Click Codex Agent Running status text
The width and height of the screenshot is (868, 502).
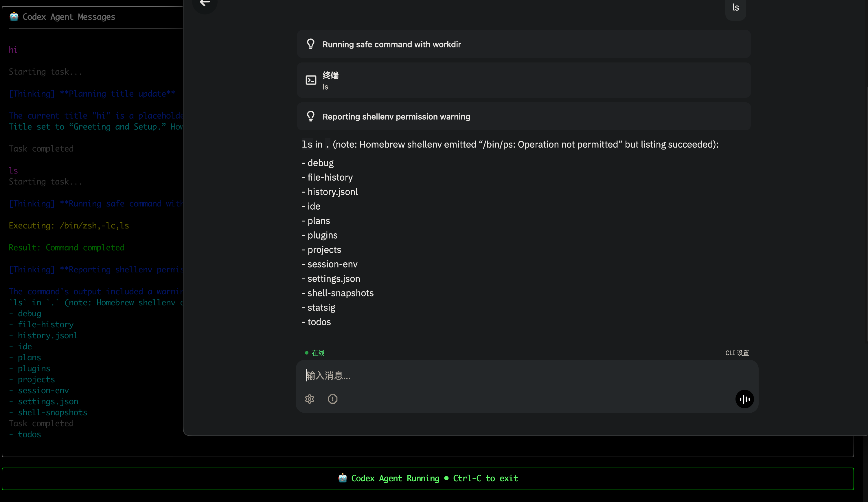(x=395, y=478)
